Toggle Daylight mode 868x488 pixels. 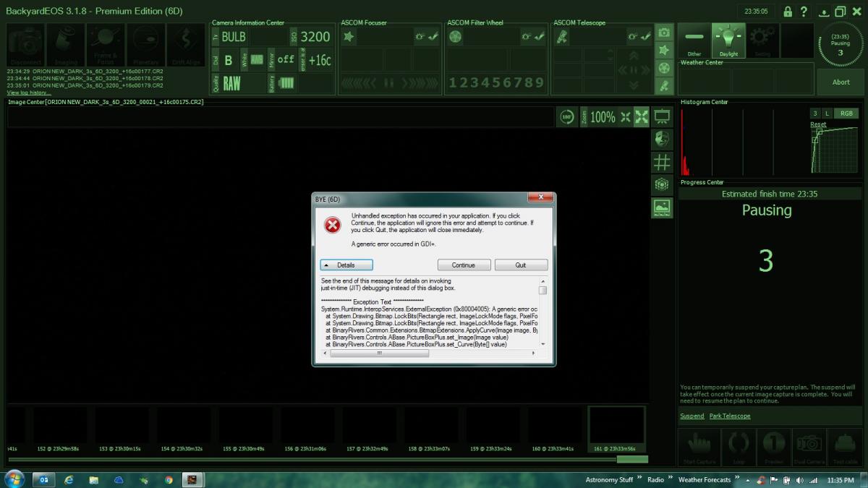click(x=728, y=40)
